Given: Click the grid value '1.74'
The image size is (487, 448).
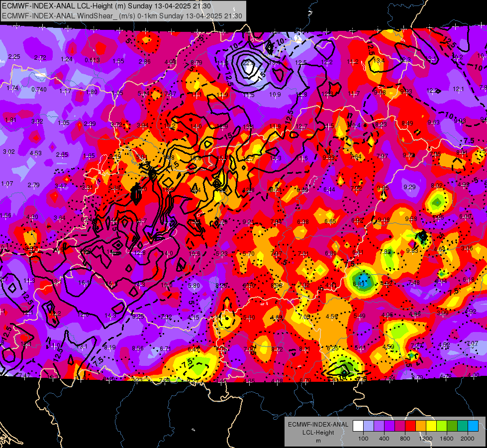Looking at the screenshot, I should tap(12, 88).
